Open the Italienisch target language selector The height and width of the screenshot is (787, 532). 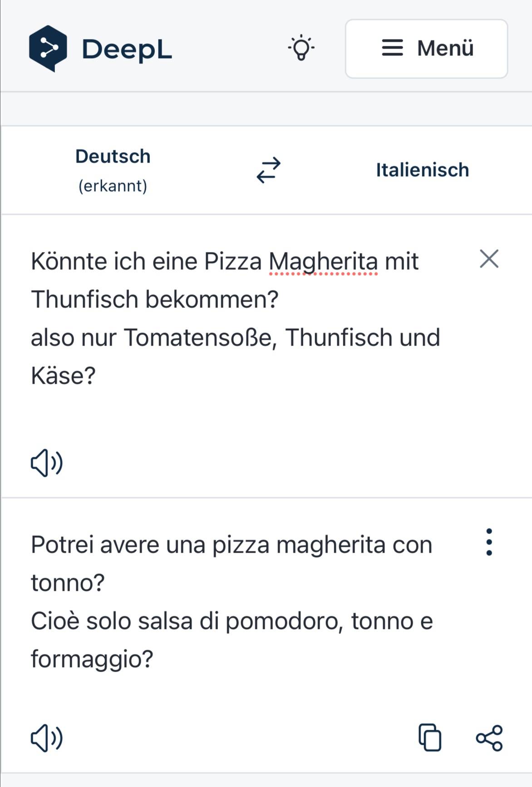tap(422, 170)
